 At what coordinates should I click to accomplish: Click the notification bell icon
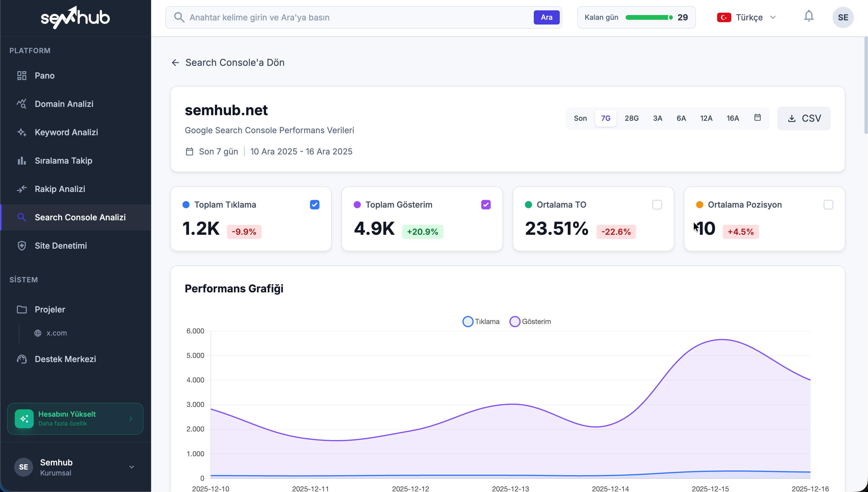(x=809, y=16)
